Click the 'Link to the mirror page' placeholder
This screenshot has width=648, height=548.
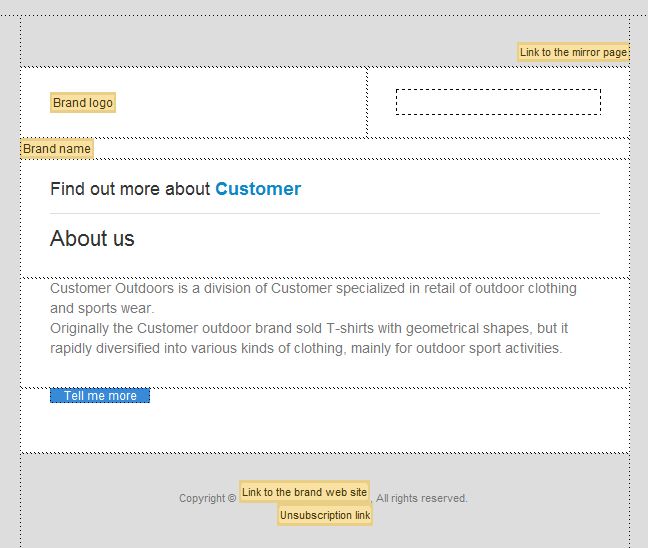pos(573,52)
